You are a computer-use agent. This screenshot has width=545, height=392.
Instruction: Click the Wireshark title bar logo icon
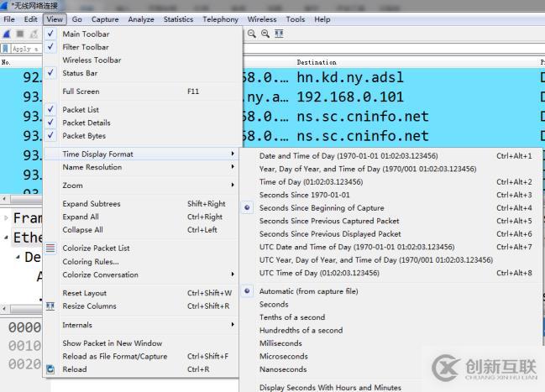(4, 6)
